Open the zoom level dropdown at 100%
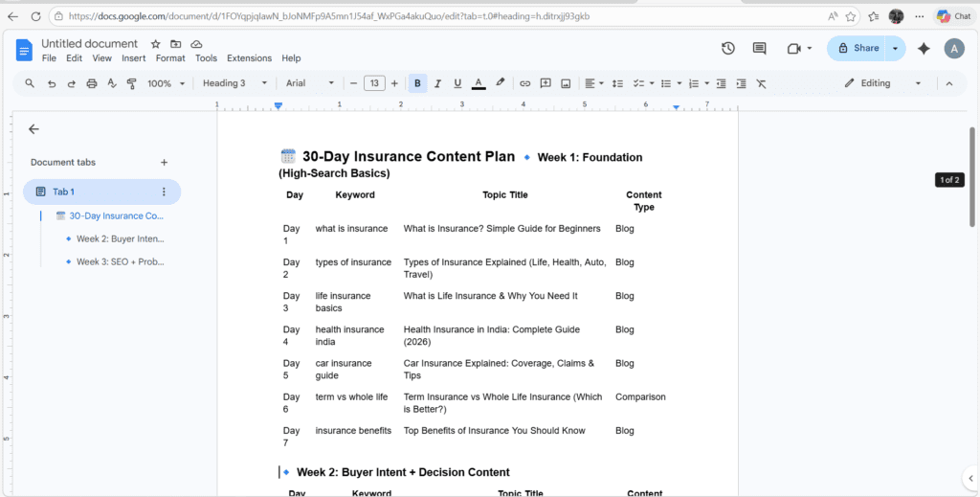 [167, 83]
